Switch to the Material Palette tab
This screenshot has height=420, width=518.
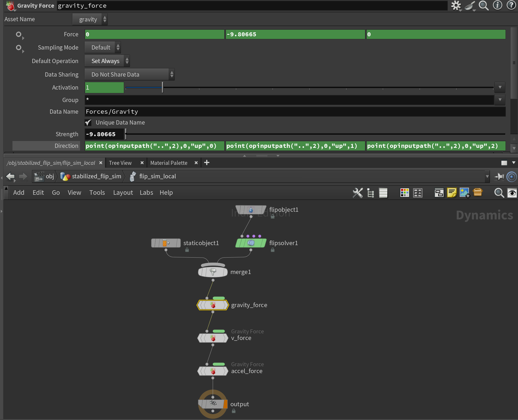(169, 163)
